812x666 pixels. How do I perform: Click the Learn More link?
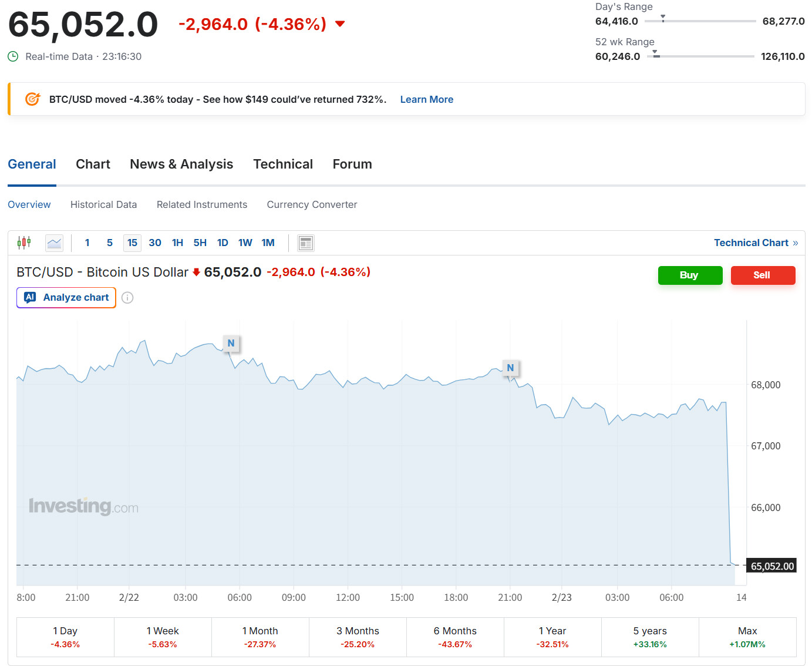pos(427,99)
